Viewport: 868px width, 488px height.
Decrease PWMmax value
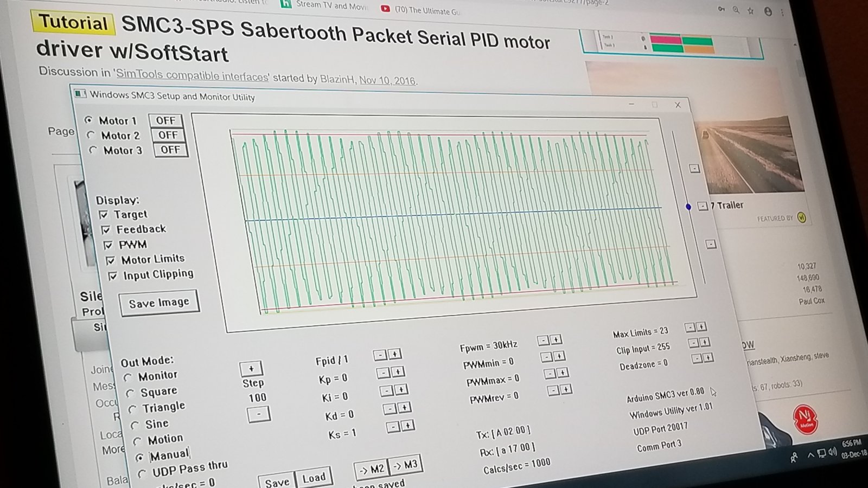(550, 374)
